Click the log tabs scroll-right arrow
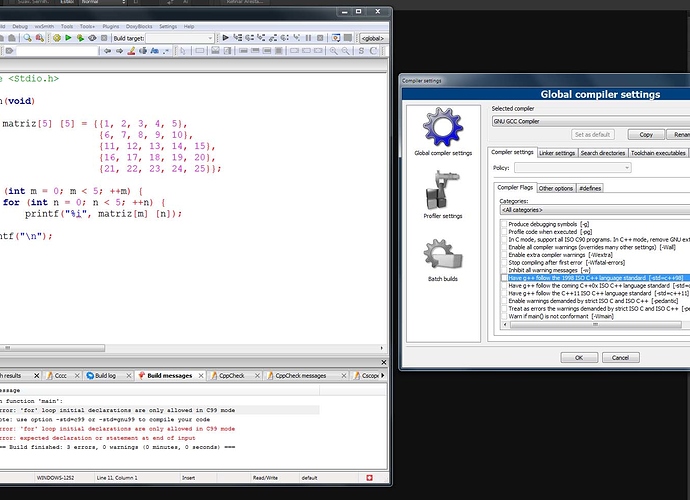 pyautogui.click(x=383, y=375)
